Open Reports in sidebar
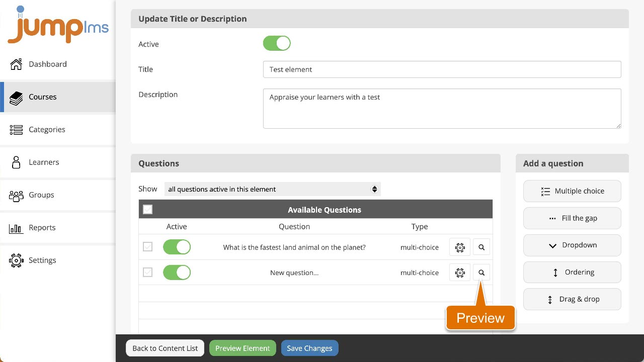Screen dimensions: 644x362 point(58,227)
